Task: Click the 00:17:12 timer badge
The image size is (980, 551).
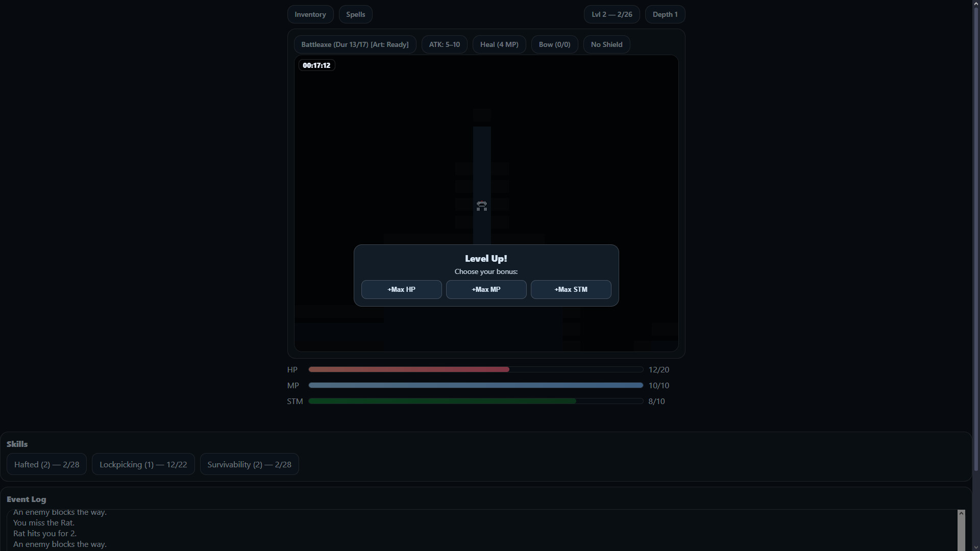Action: [316, 65]
